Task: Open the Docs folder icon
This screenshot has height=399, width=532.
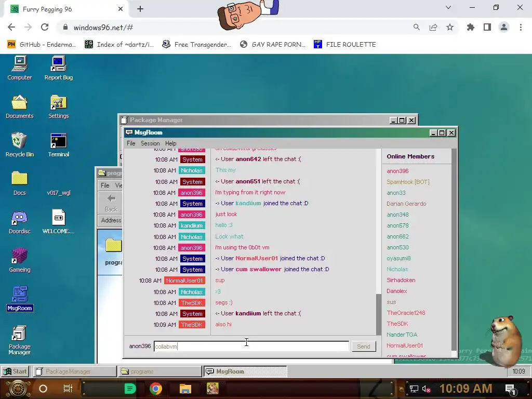Action: coord(19,183)
